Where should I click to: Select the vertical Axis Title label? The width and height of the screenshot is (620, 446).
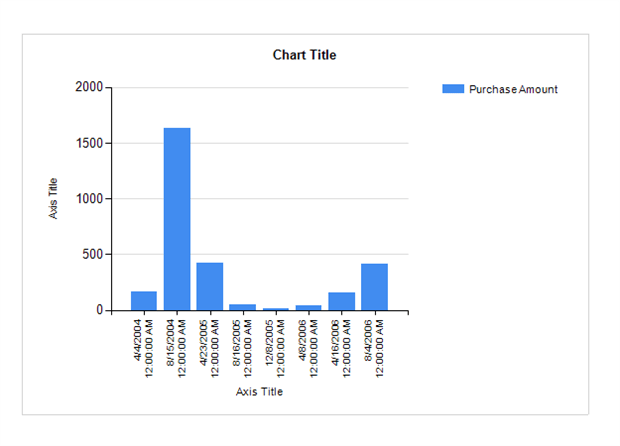53,198
